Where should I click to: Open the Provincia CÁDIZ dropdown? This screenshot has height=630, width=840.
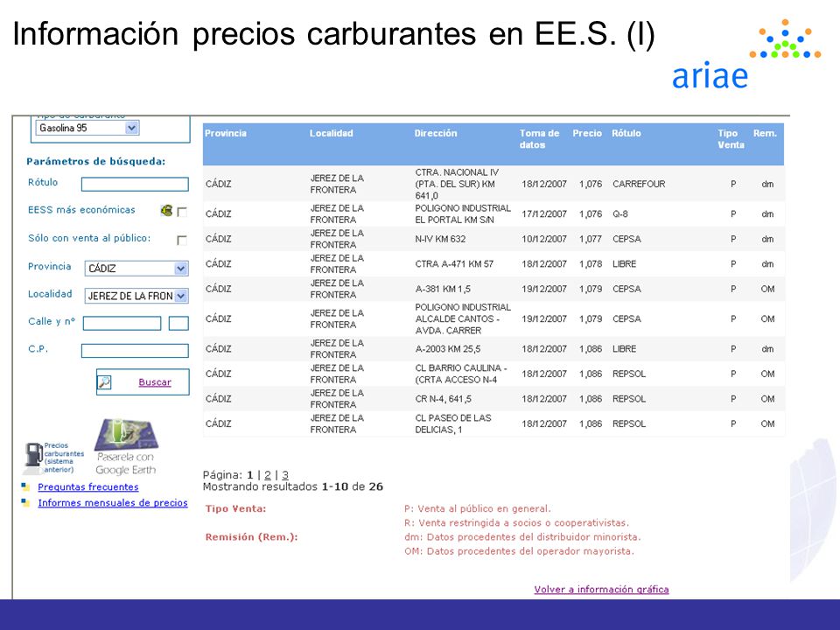coord(136,269)
